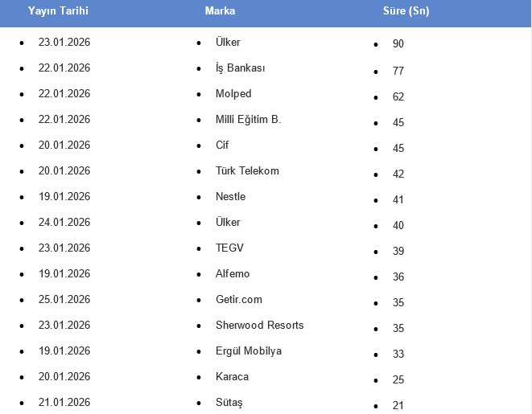The height and width of the screenshot is (414, 532).
Task: Select the Cif brand cell
Action: (x=222, y=146)
